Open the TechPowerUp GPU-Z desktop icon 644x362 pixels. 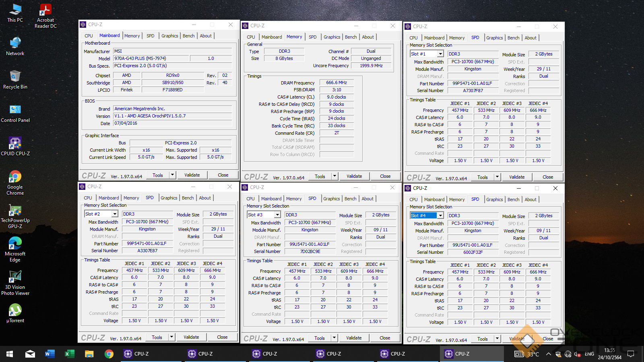(15, 211)
